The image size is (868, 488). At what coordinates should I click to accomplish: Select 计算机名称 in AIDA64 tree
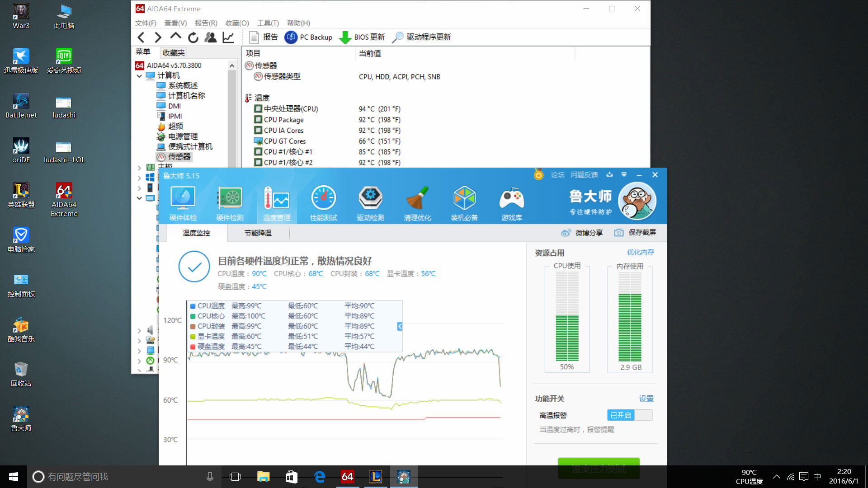tap(181, 96)
